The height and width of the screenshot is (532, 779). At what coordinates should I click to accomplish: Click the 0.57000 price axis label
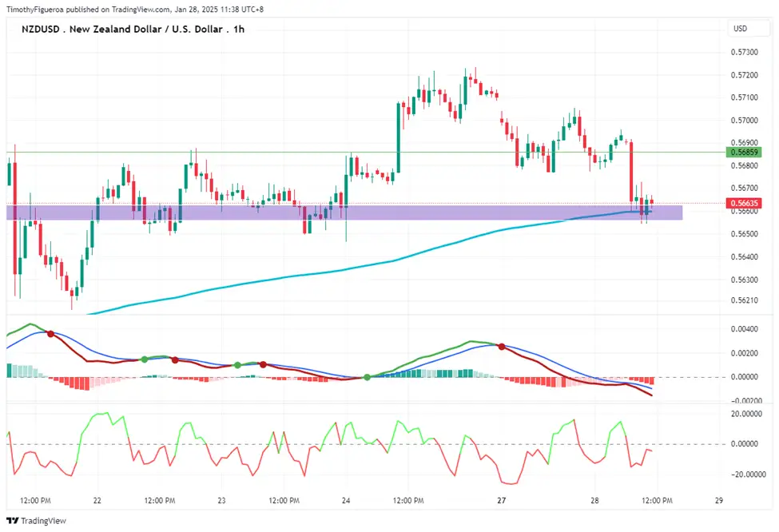tap(744, 120)
